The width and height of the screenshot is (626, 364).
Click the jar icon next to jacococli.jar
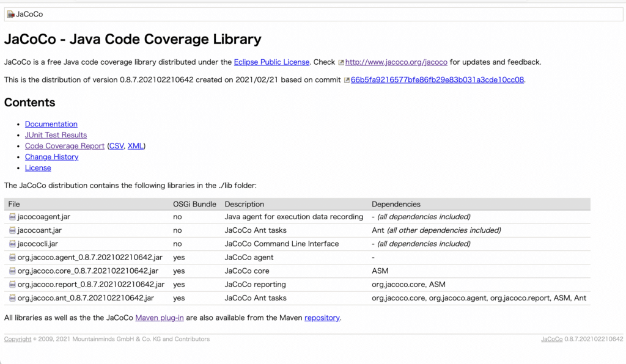click(12, 244)
